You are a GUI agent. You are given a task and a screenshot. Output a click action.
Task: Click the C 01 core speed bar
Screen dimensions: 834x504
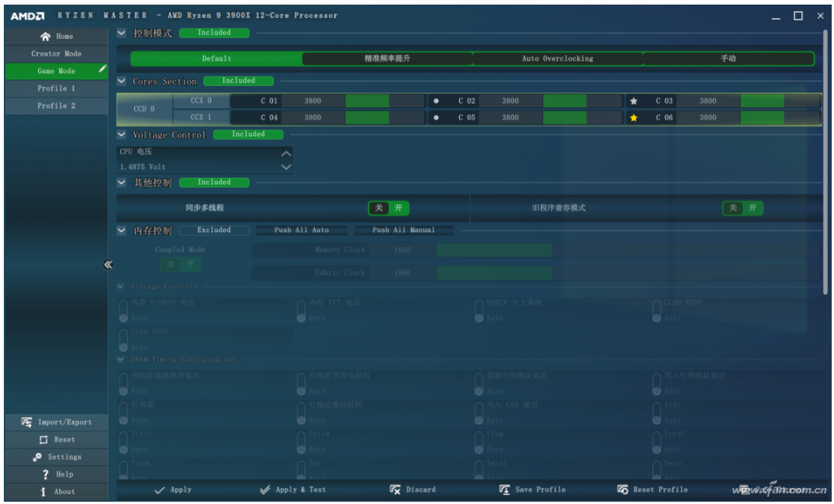click(x=385, y=100)
